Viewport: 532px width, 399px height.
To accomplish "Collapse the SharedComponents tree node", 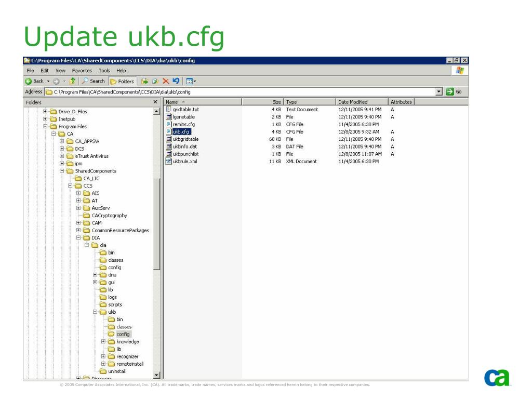I will point(62,171).
